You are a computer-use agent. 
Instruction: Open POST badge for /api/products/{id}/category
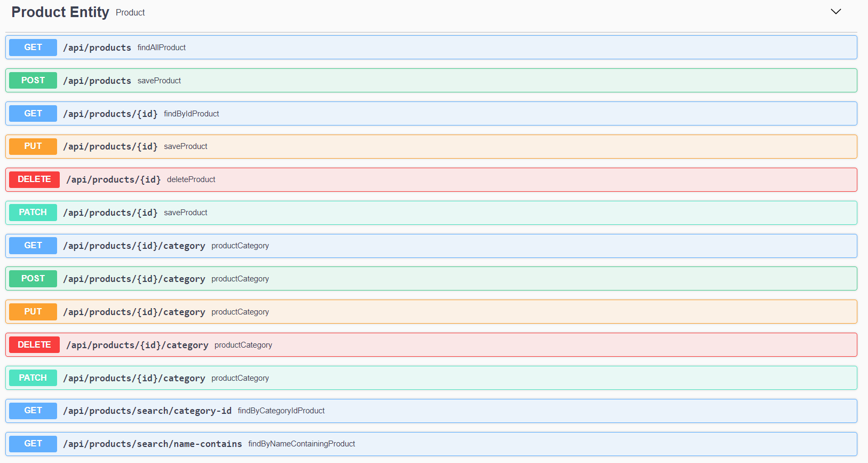tap(33, 279)
